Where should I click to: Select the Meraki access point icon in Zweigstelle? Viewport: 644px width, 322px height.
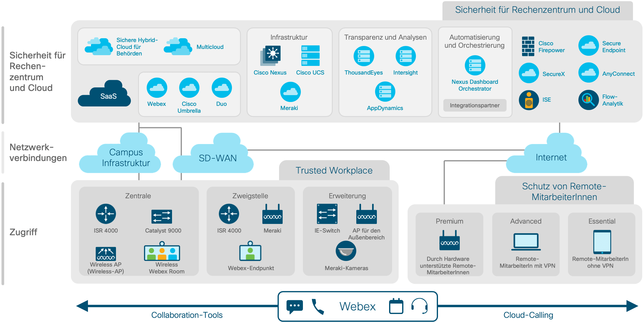(x=273, y=214)
